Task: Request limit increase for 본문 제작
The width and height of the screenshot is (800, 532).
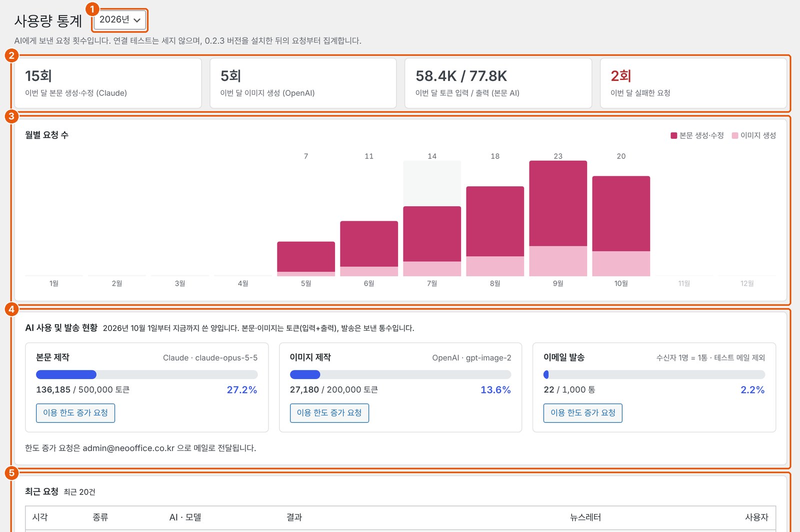Action: (x=75, y=413)
